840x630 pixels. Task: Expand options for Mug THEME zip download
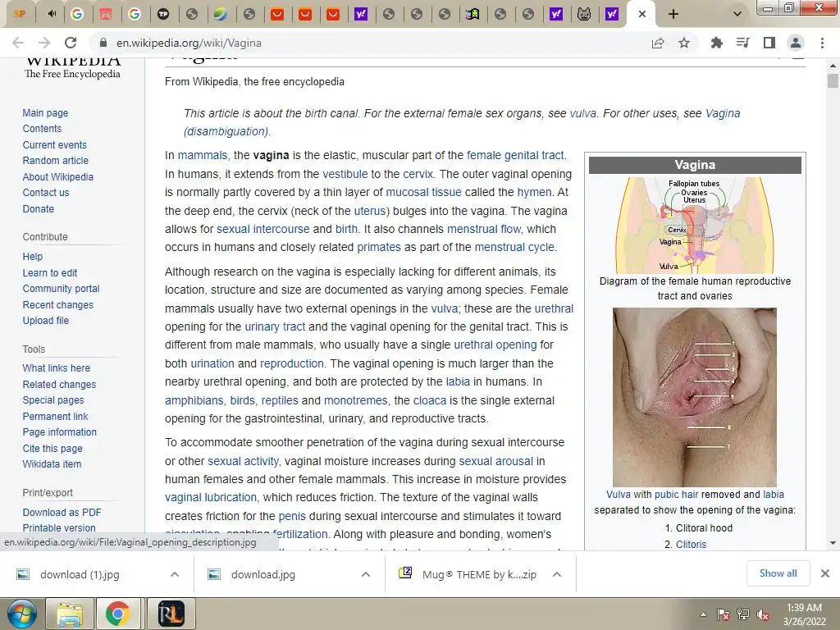pyautogui.click(x=557, y=574)
